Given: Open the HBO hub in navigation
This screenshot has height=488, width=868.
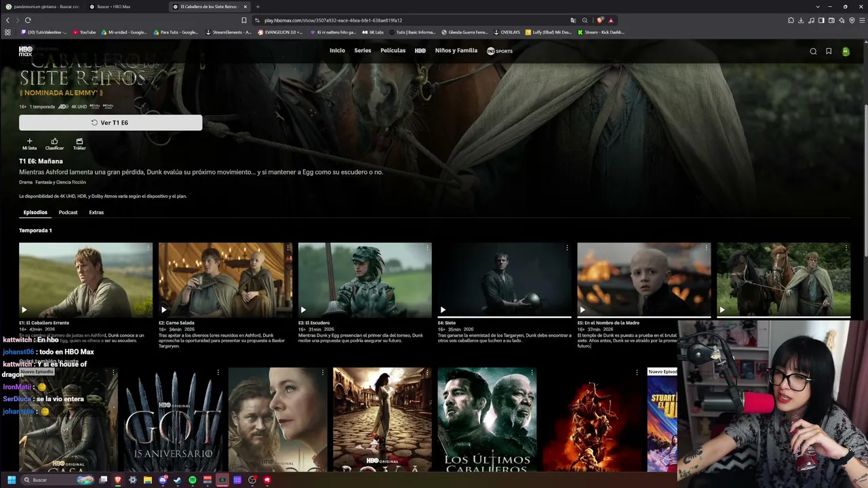Looking at the screenshot, I should 420,51.
